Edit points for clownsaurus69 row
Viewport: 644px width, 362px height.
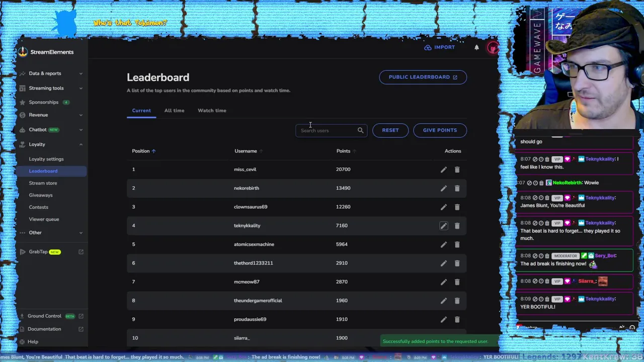click(x=443, y=207)
